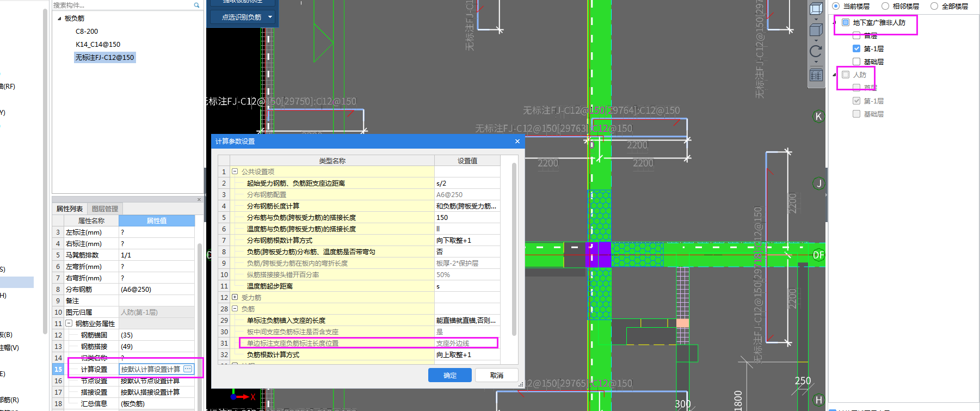Select the 全部楼层 radio button
The width and height of the screenshot is (980, 411).
click(934, 6)
